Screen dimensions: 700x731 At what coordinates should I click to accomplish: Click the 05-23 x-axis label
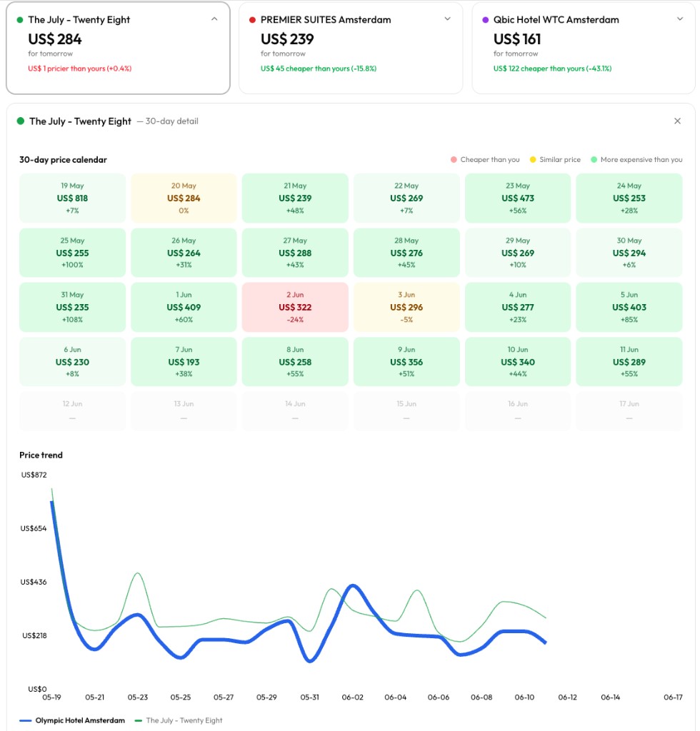pyautogui.click(x=138, y=697)
